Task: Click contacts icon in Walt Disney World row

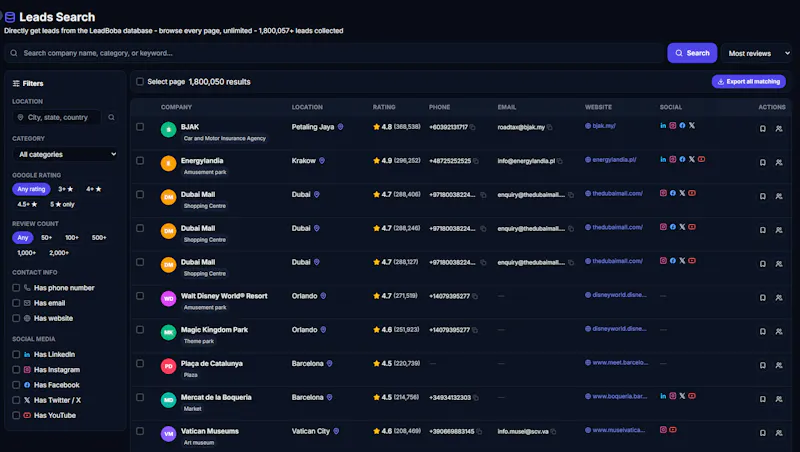Action: tap(779, 297)
